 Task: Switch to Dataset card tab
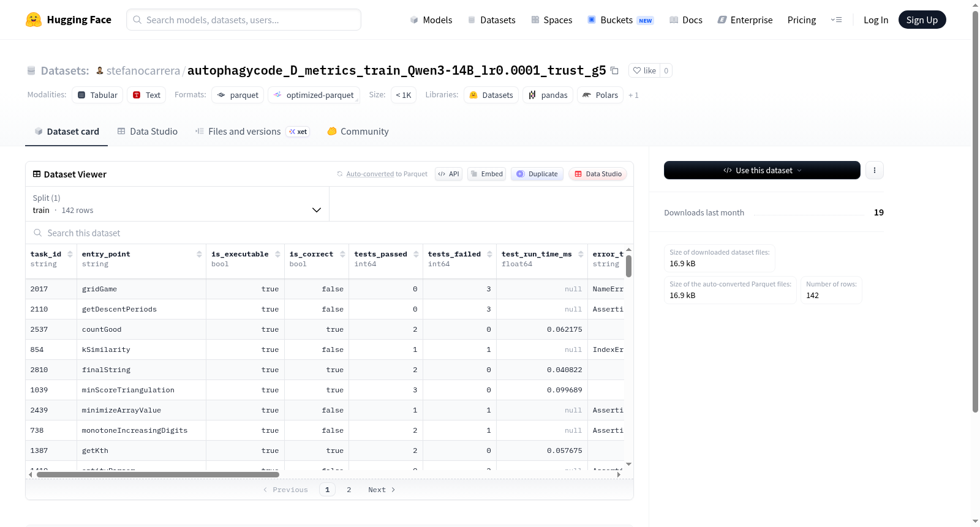pos(67,132)
